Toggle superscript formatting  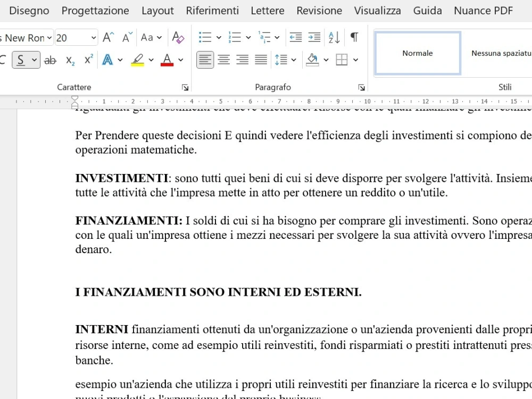[88, 60]
